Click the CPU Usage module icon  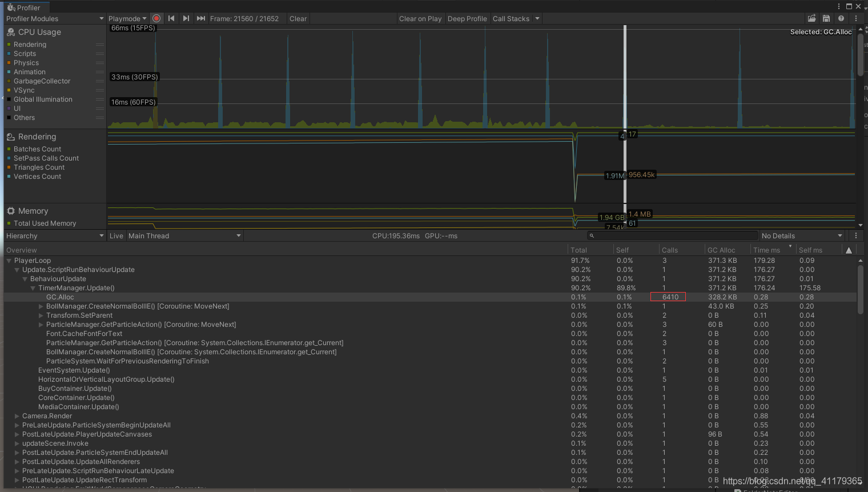click(x=11, y=32)
